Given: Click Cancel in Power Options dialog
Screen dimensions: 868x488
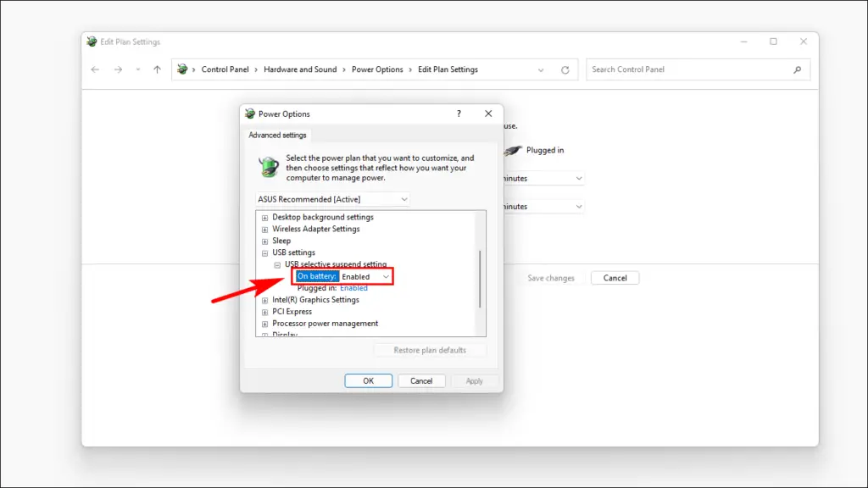Looking at the screenshot, I should [421, 380].
